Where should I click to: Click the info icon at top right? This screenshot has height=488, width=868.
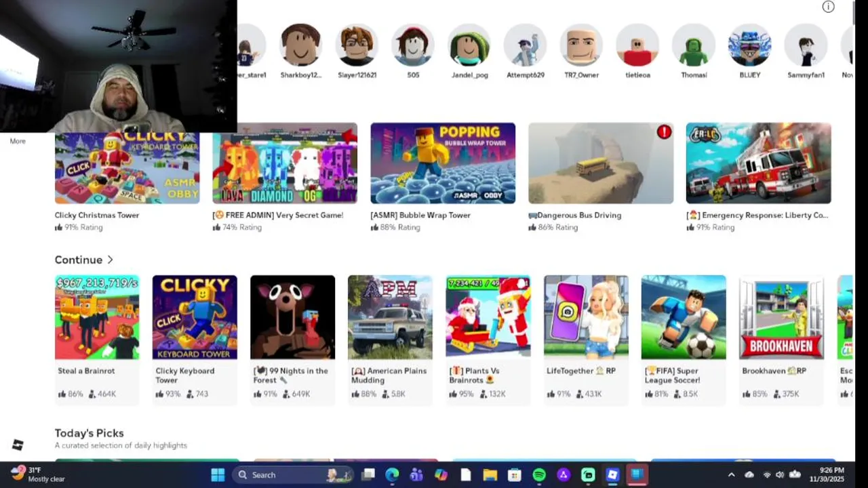pyautogui.click(x=828, y=7)
